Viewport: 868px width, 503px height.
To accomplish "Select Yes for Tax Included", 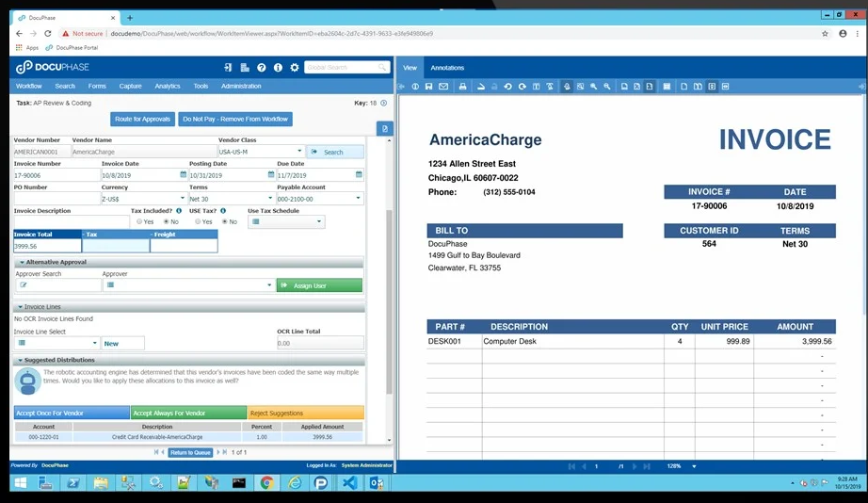I will (139, 221).
